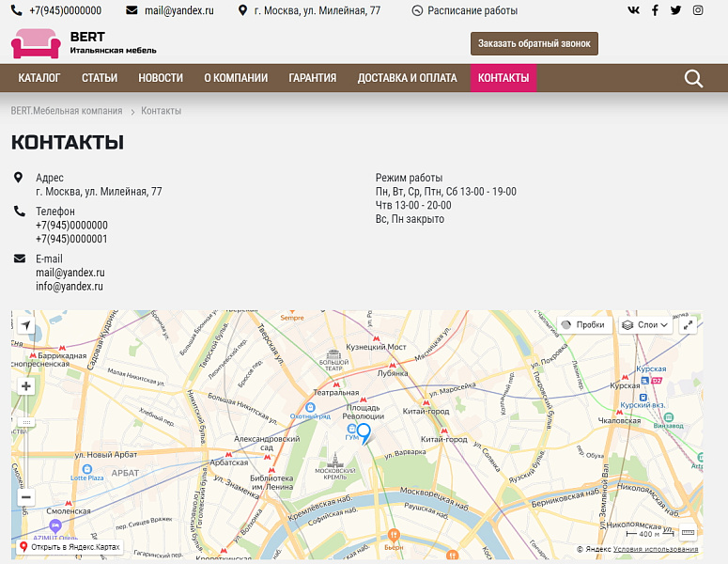
Task: Click the map zoom slider handle
Action: [26, 423]
